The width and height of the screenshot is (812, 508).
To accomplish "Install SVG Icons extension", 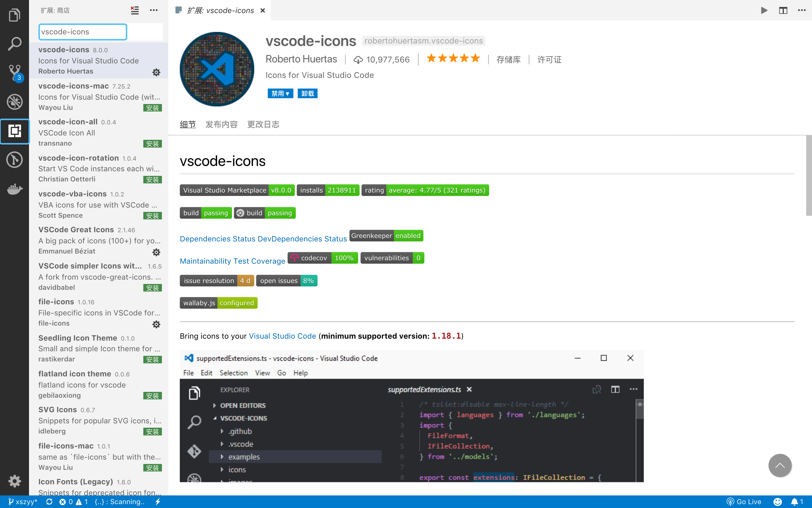I will (152, 431).
